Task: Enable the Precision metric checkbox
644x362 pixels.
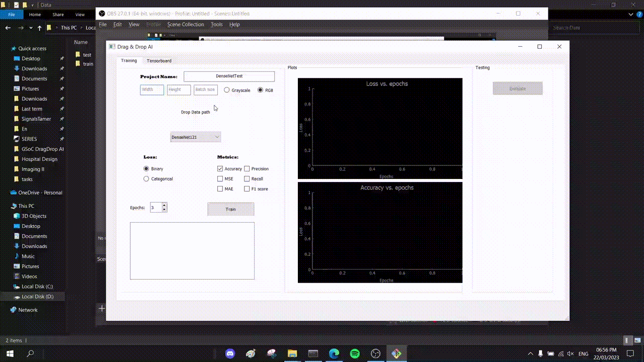Action: (247, 169)
